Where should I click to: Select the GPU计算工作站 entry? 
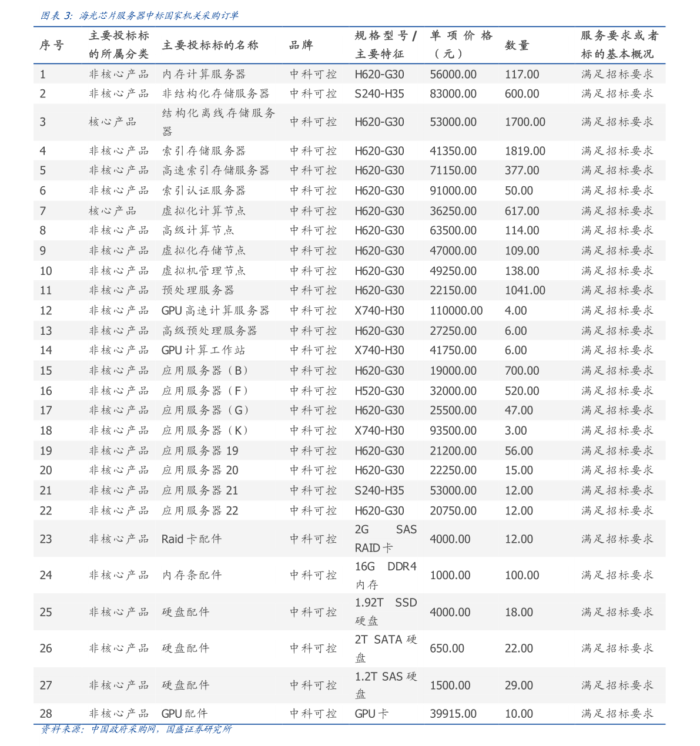203,350
